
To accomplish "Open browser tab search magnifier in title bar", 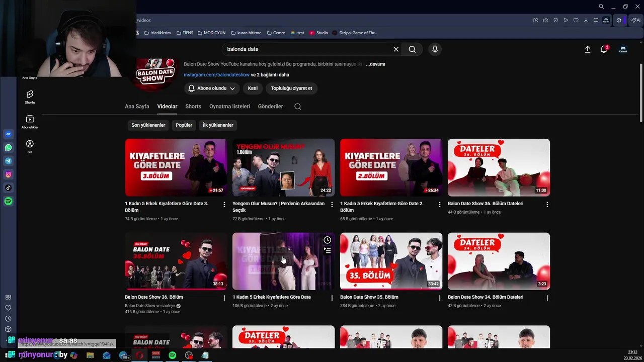I will (601, 7).
